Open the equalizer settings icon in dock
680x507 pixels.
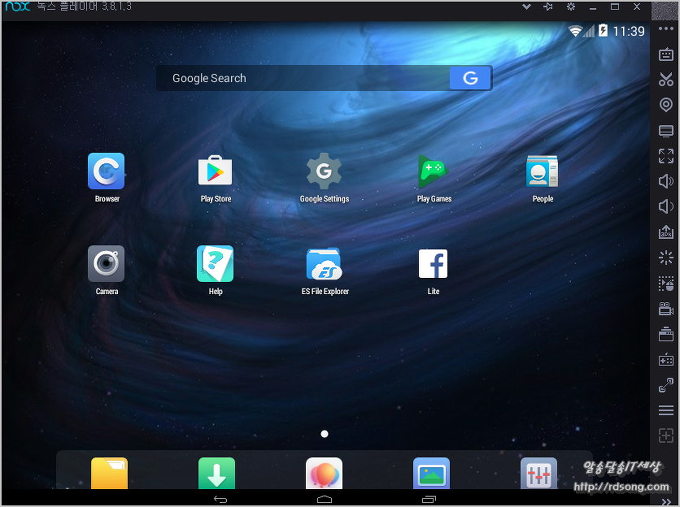click(x=539, y=474)
